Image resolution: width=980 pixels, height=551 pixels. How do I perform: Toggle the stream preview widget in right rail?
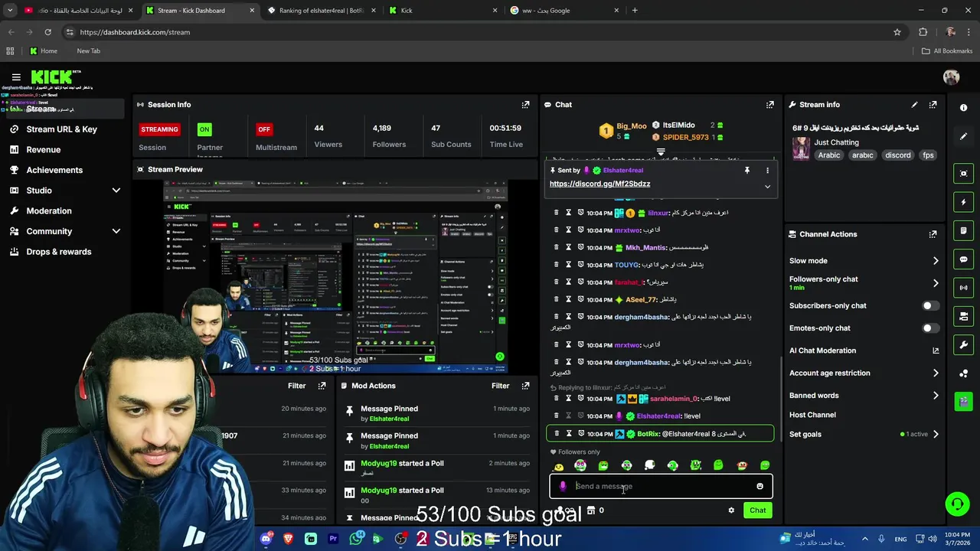(x=964, y=174)
